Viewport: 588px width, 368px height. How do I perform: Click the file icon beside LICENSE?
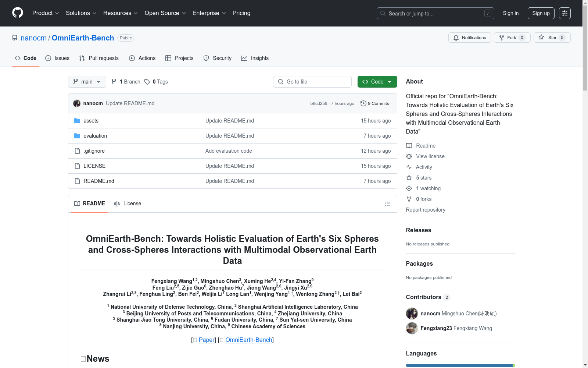point(77,166)
